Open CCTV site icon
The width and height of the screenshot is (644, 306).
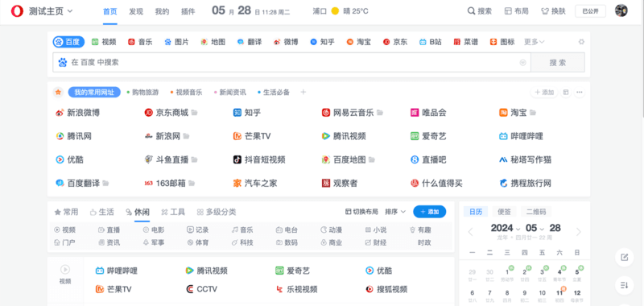(190, 289)
